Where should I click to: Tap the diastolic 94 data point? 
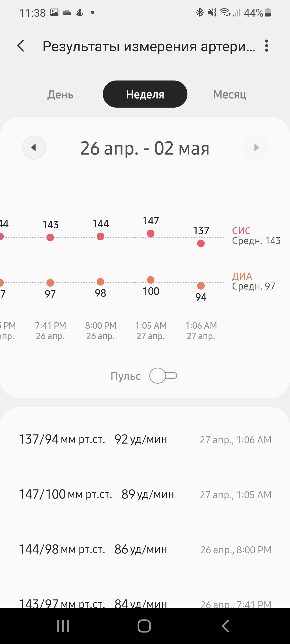(x=201, y=286)
